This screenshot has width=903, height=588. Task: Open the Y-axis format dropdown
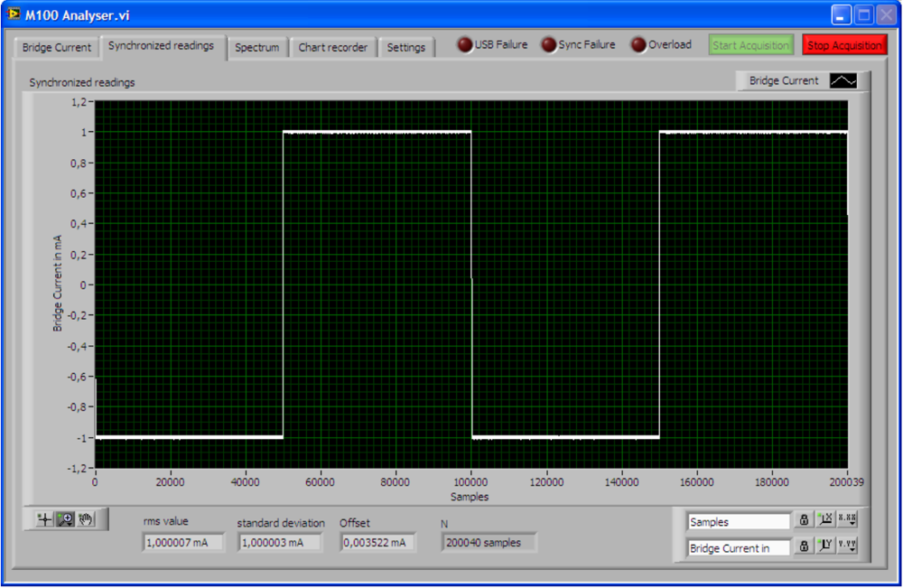coord(847,546)
